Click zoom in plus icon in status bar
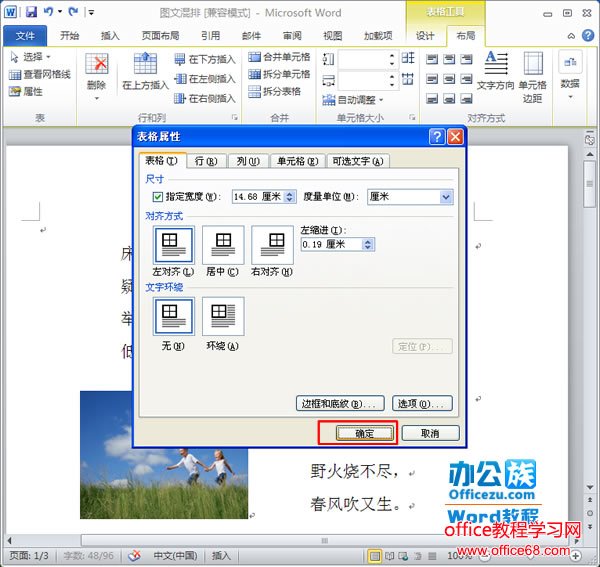Screen dimensions: 600x567 (576, 556)
